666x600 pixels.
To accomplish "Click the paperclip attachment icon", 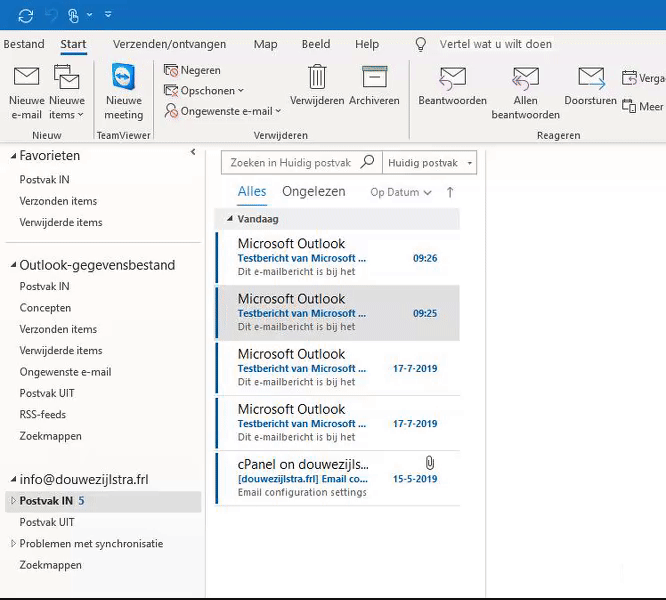I will 430,462.
